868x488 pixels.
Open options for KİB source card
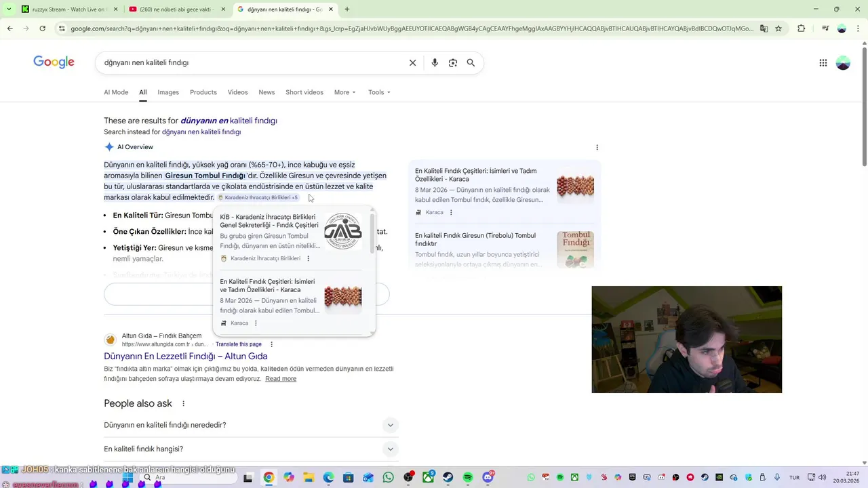point(308,258)
